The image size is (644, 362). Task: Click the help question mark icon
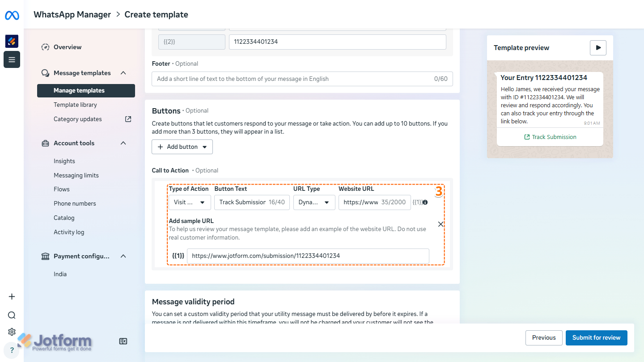click(12, 350)
